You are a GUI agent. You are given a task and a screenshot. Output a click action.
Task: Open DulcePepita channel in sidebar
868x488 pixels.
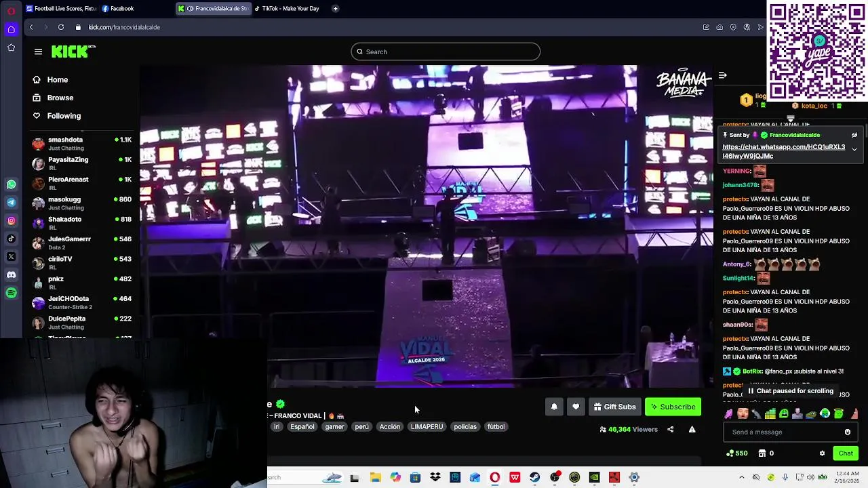pos(82,322)
